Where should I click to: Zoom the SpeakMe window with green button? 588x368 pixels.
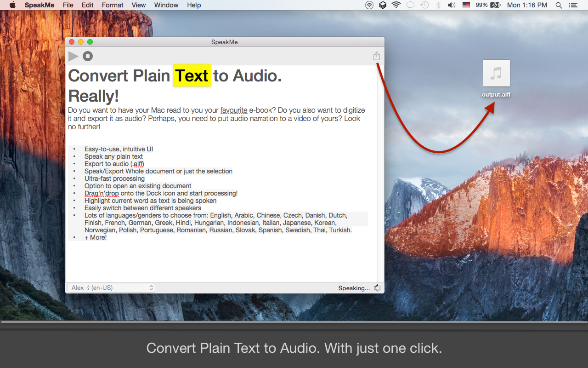click(x=90, y=42)
